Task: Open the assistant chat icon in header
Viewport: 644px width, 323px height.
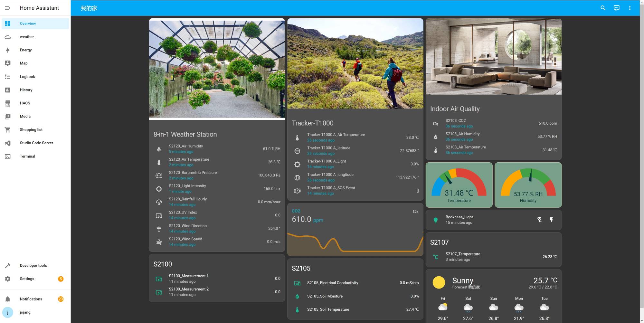Action: pos(616,8)
